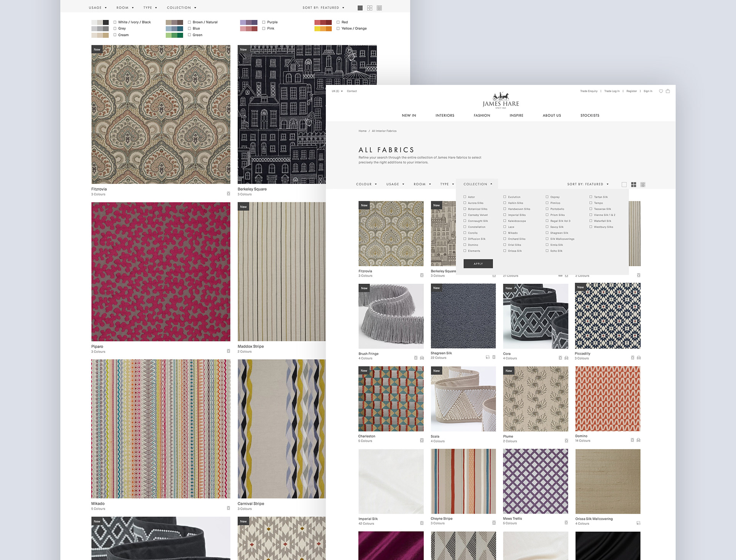736x560 pixels.
Task: Click the sofa icon under Piccadilly
Action: (x=639, y=357)
